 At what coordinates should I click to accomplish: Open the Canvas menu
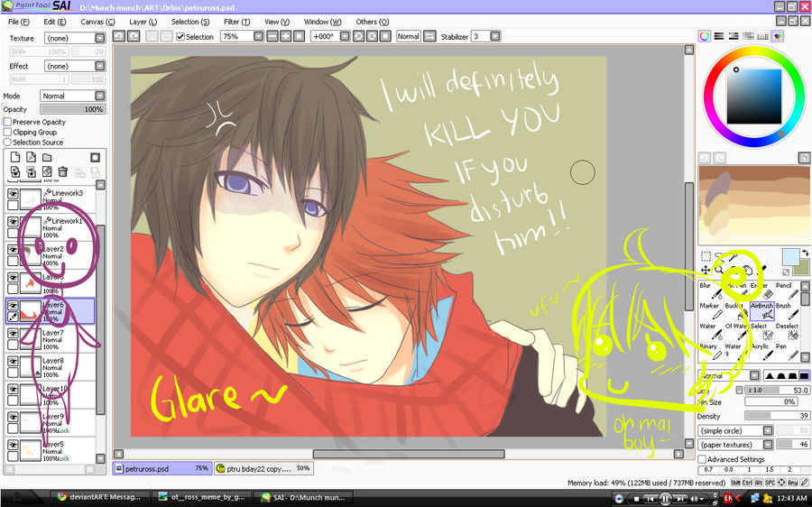(97, 22)
